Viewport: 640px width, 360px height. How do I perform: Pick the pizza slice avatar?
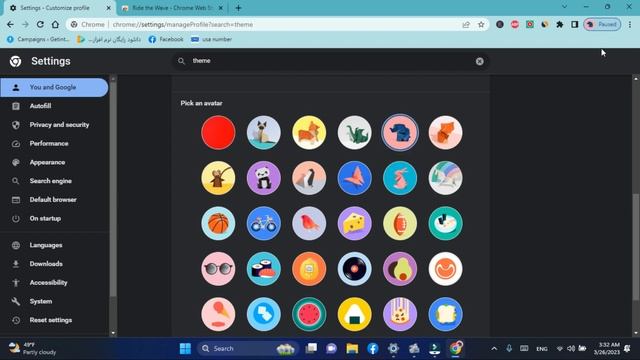coord(400,314)
